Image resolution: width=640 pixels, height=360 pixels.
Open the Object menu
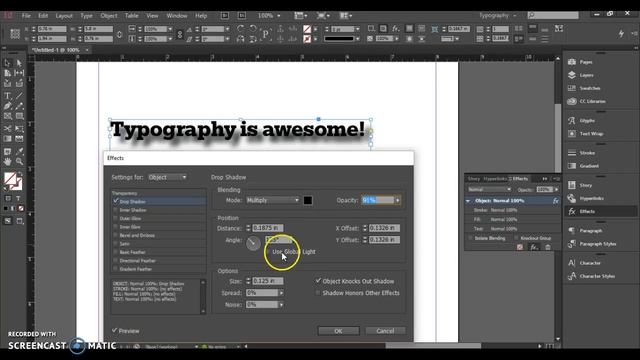(109, 16)
